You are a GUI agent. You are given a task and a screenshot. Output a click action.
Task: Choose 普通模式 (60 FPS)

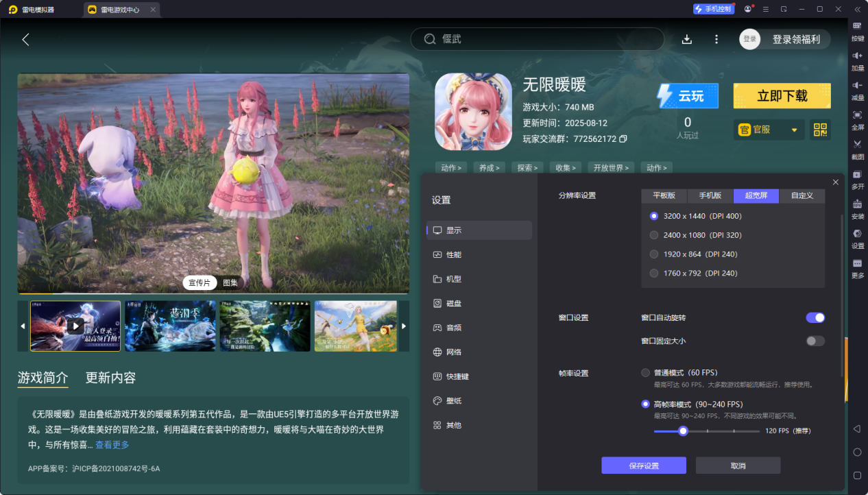(646, 372)
